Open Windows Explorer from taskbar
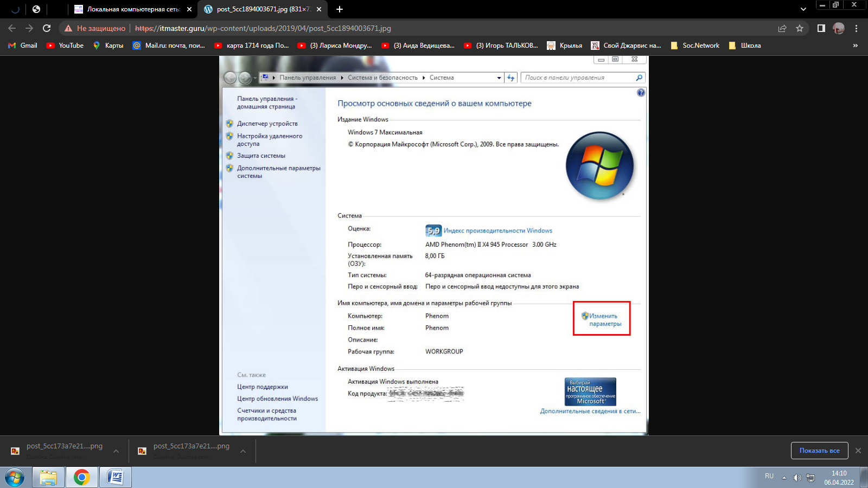The image size is (868, 488). pos(48,478)
